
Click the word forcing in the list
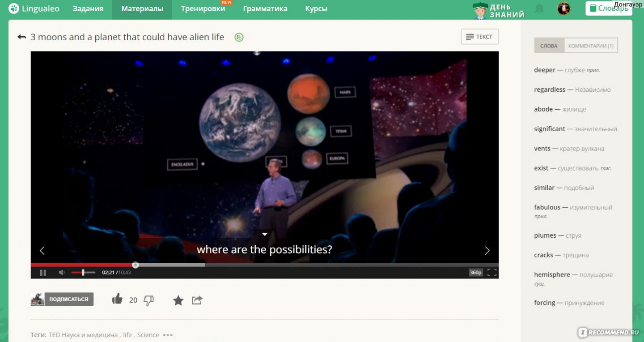coord(544,303)
